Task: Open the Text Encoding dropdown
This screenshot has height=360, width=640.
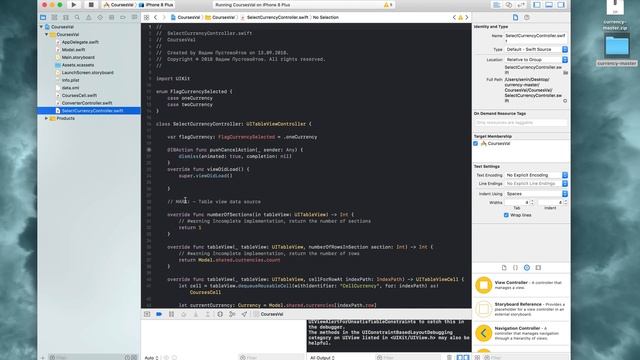Action: 536,175
